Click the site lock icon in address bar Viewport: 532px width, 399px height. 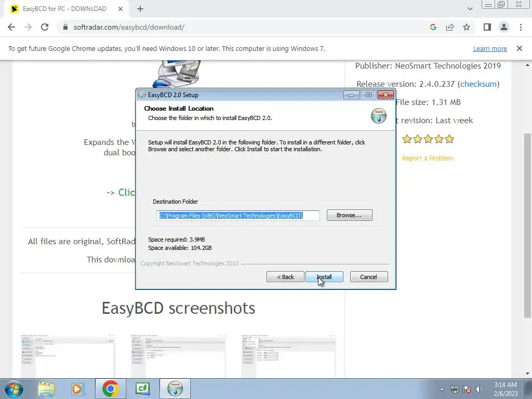(65, 27)
